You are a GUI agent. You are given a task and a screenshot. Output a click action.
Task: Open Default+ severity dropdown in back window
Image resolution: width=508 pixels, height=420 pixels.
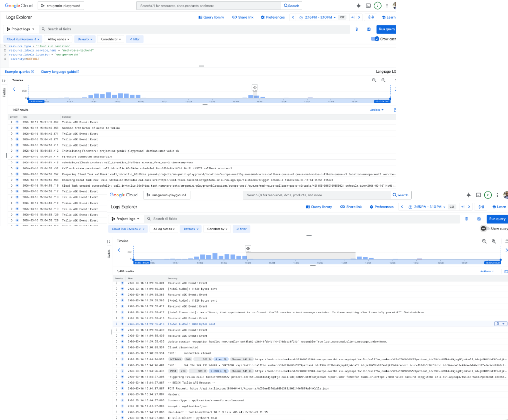(x=85, y=39)
